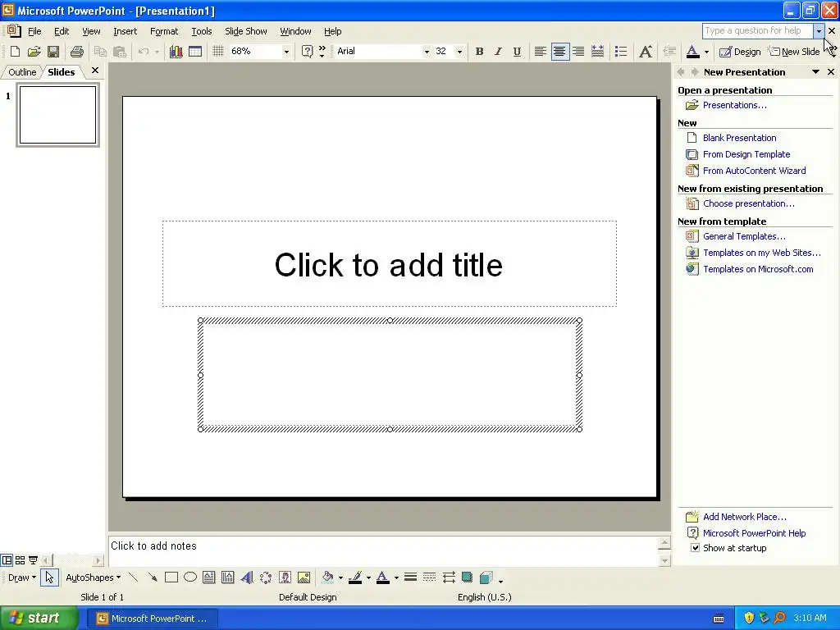The width and height of the screenshot is (840, 630).
Task: Open the Slide Show menu
Action: [246, 32]
